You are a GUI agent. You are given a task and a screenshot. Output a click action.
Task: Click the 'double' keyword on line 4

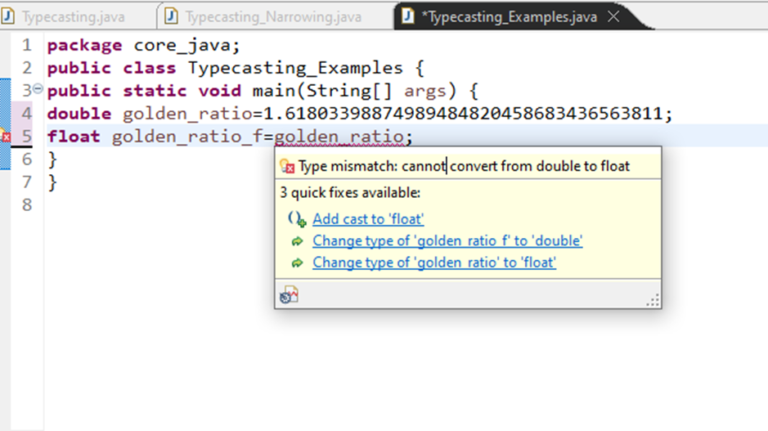tap(79, 114)
